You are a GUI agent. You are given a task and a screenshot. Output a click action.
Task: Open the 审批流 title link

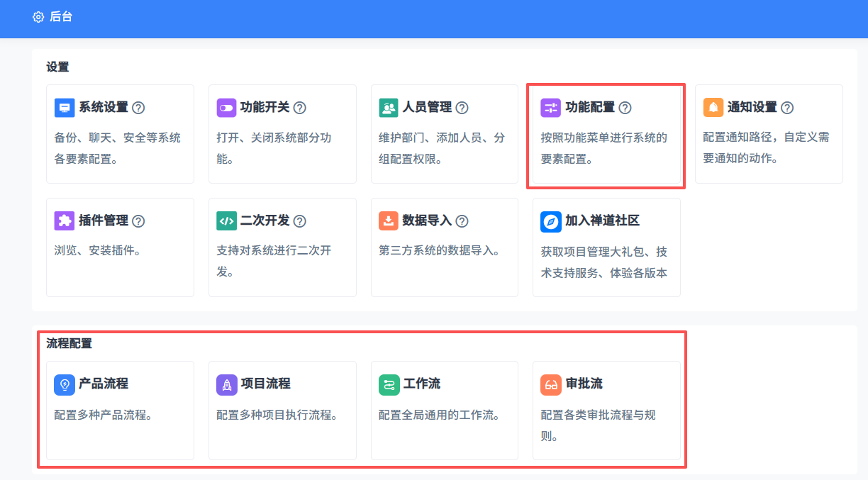[x=584, y=384]
